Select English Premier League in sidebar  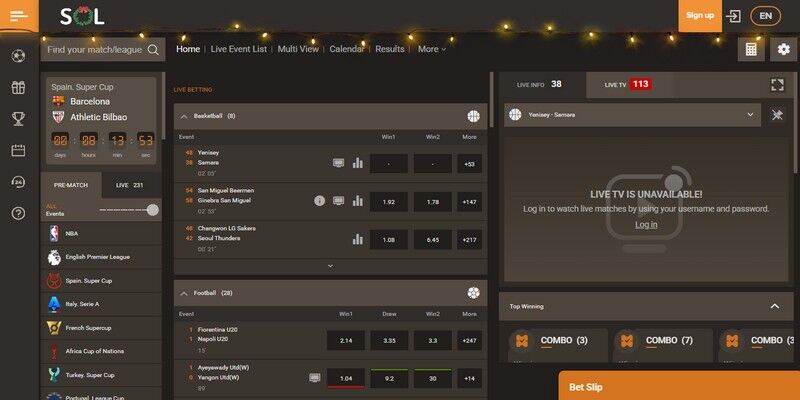pyautogui.click(x=101, y=257)
